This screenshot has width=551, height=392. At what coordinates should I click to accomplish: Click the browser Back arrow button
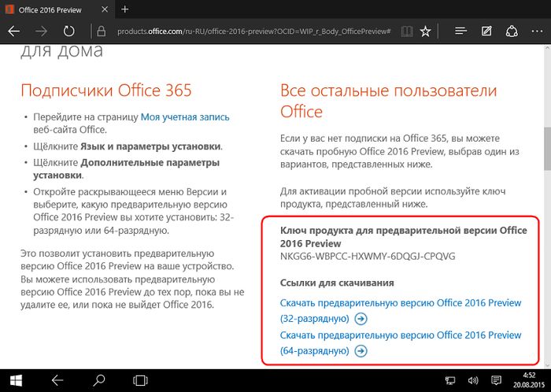pyautogui.click(x=15, y=32)
